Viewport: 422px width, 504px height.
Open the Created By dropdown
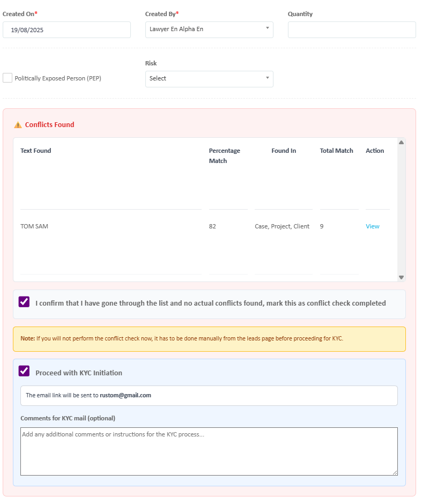tap(209, 29)
